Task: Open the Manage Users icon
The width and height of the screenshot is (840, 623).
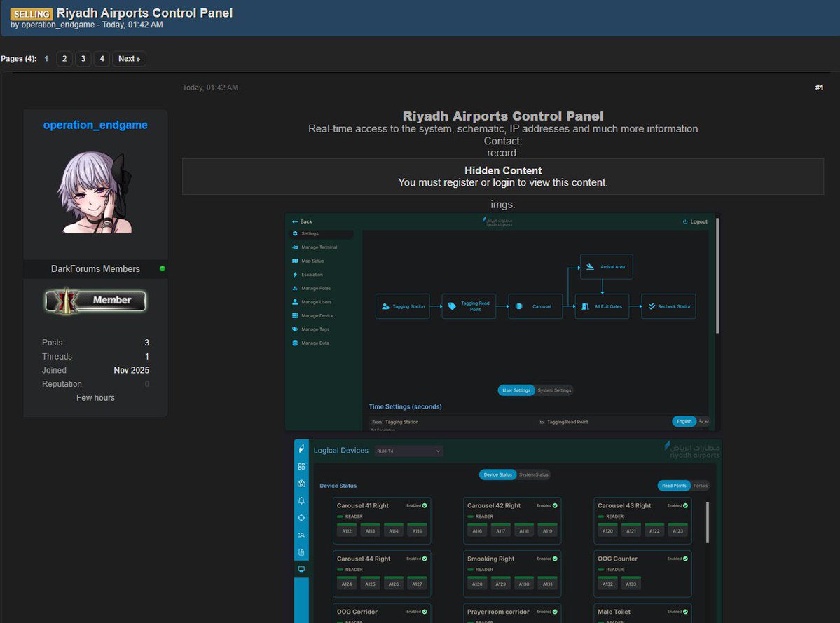Action: pos(295,302)
